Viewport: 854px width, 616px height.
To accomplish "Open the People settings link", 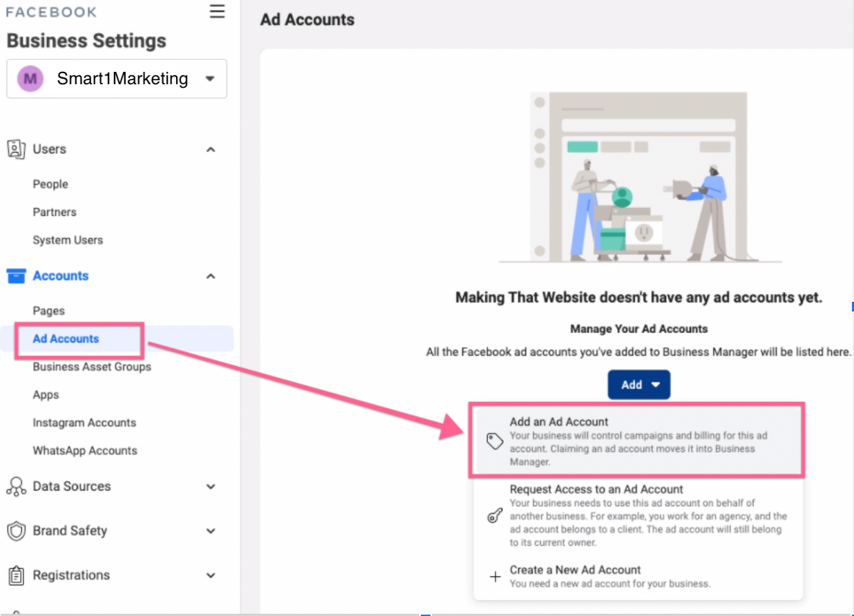I will [50, 184].
